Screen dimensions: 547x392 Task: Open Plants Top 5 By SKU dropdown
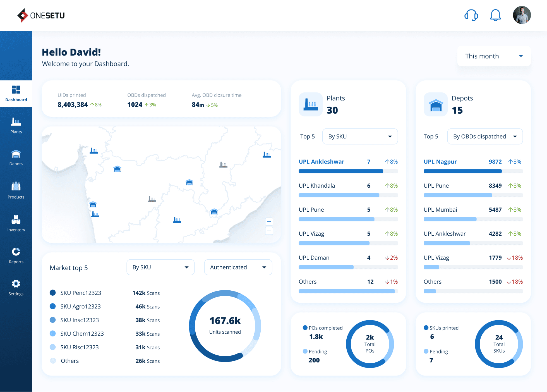coord(360,137)
